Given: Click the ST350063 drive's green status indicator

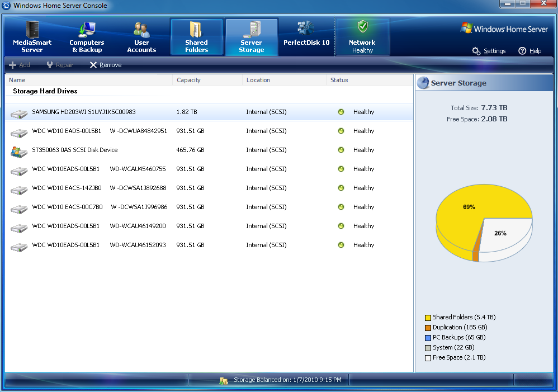Looking at the screenshot, I should (341, 150).
